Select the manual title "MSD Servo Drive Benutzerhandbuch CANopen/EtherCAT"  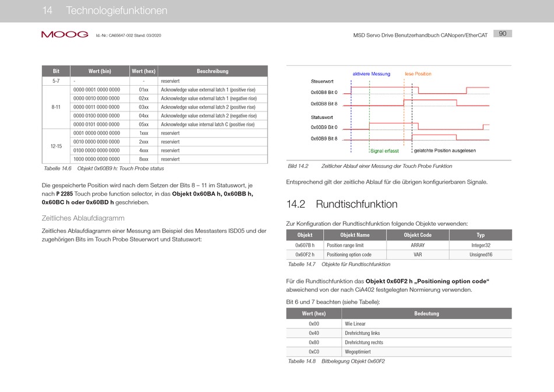tap(420, 36)
